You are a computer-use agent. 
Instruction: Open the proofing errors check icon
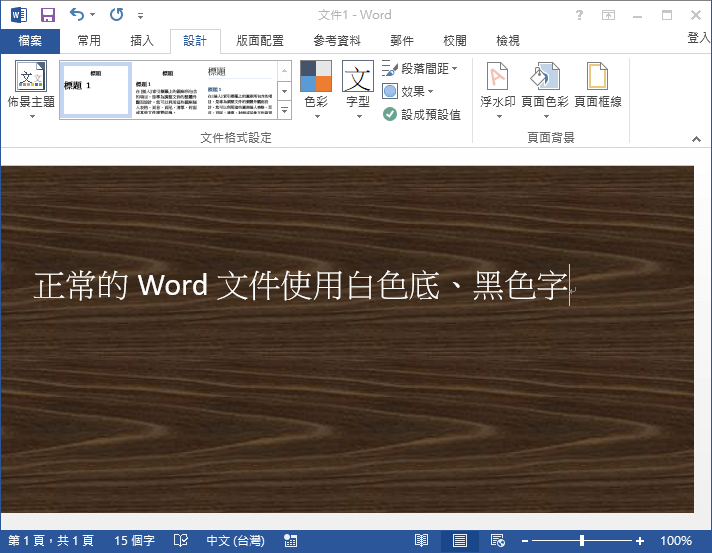pos(181,541)
